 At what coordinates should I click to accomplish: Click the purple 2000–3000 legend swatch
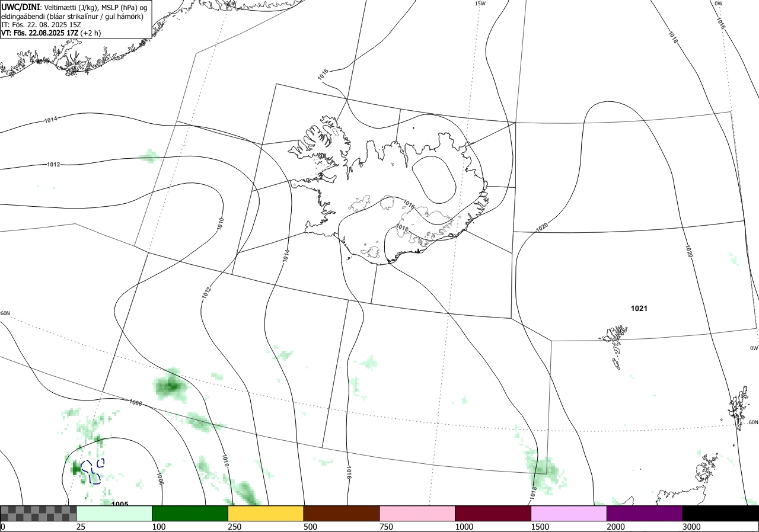[x=645, y=513]
